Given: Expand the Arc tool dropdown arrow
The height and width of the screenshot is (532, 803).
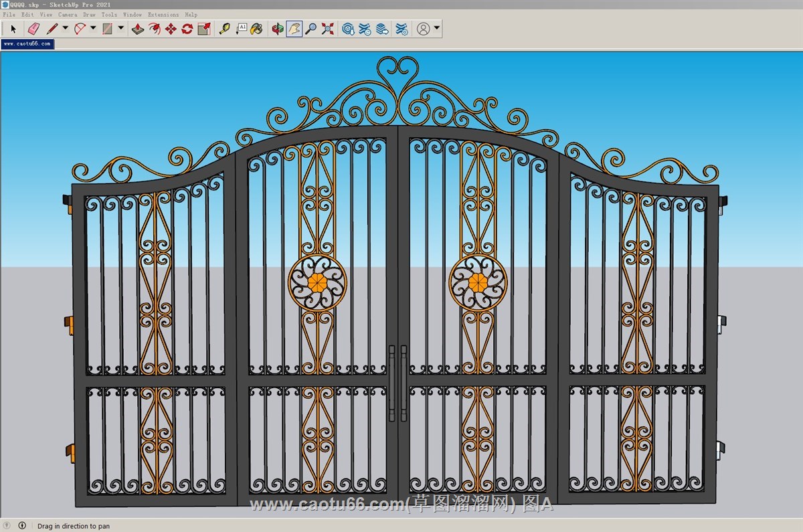Looking at the screenshot, I should click(93, 28).
